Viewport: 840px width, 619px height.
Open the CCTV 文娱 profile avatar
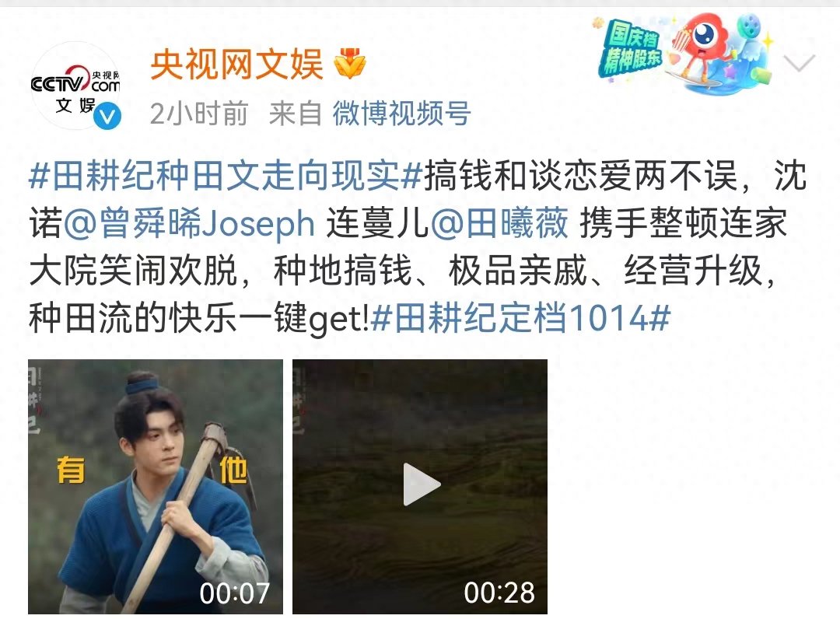pos(76,86)
